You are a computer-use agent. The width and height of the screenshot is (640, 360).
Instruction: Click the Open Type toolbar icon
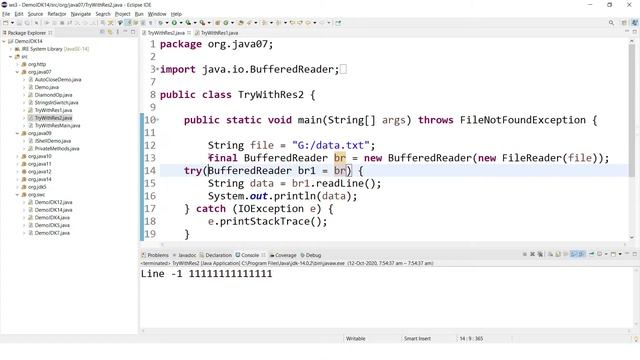click(241, 23)
